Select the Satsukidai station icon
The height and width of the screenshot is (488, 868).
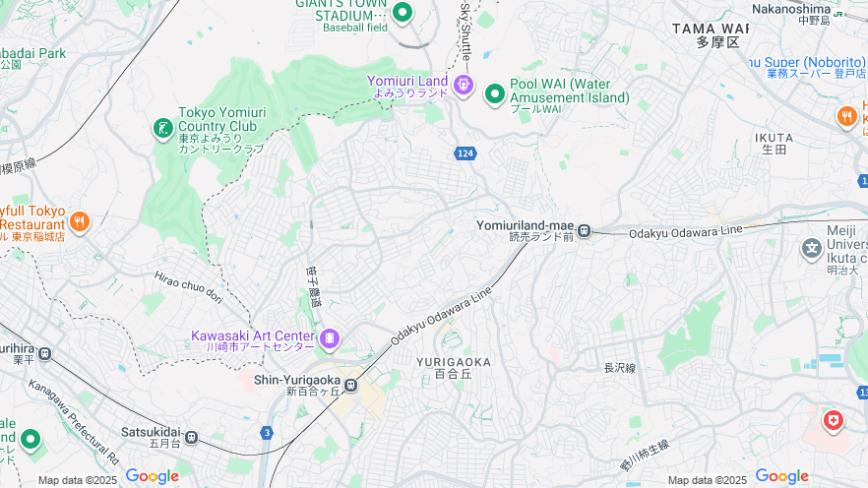click(x=191, y=437)
